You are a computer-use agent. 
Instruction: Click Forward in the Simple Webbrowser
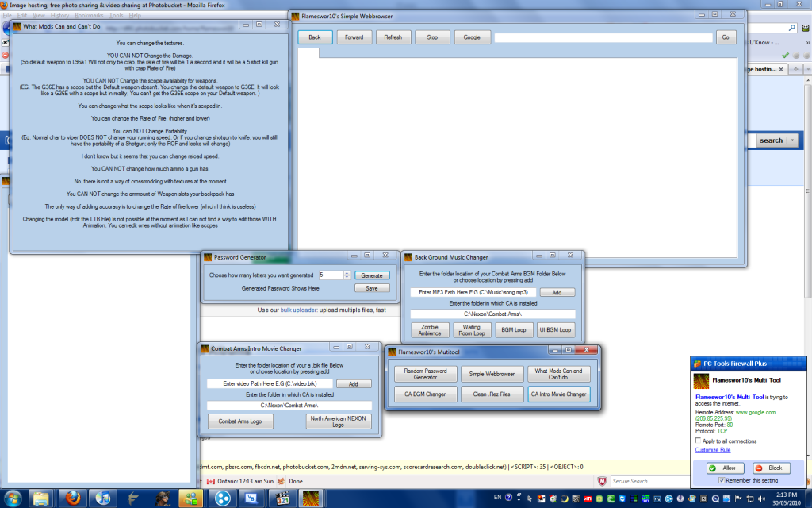tap(354, 37)
